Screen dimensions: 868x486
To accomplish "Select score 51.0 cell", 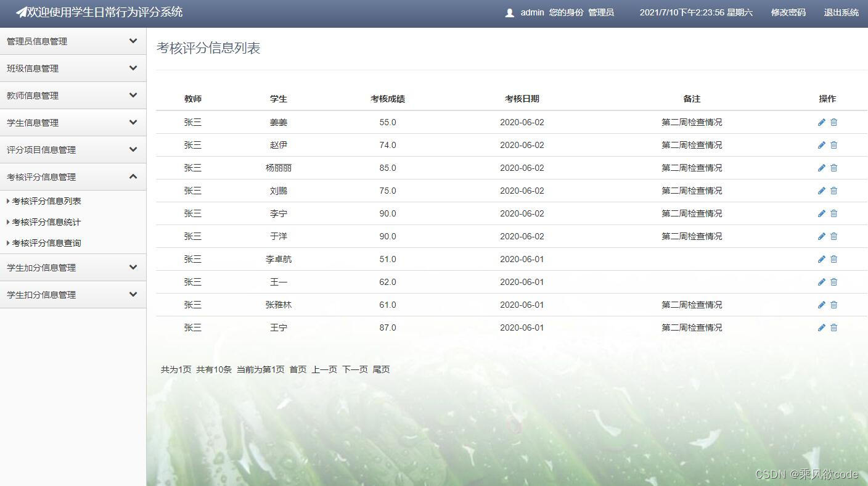I will (x=388, y=259).
